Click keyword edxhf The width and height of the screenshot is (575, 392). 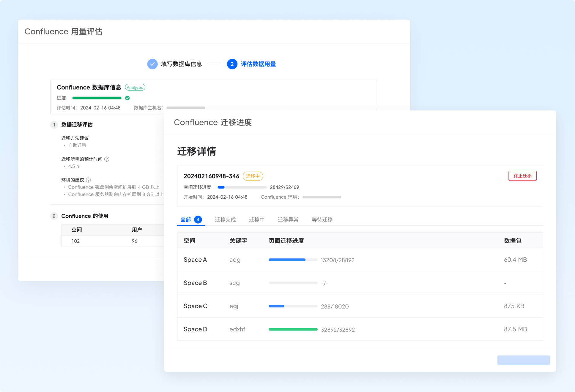click(237, 329)
